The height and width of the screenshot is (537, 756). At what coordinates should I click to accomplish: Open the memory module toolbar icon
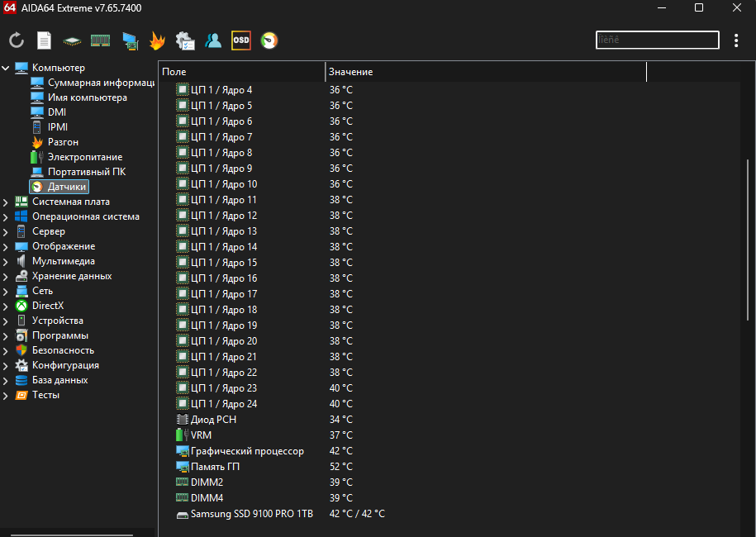(x=100, y=40)
